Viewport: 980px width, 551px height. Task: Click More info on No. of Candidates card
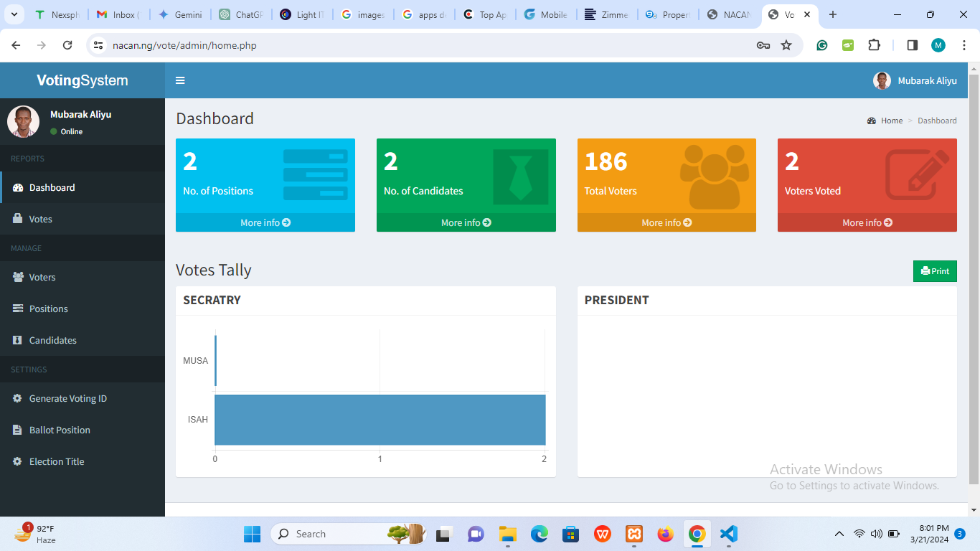(x=466, y=222)
